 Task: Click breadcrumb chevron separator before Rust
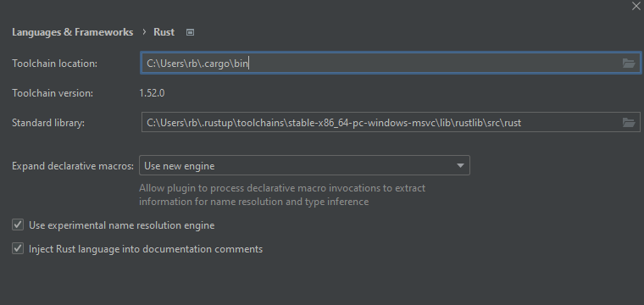tap(144, 32)
